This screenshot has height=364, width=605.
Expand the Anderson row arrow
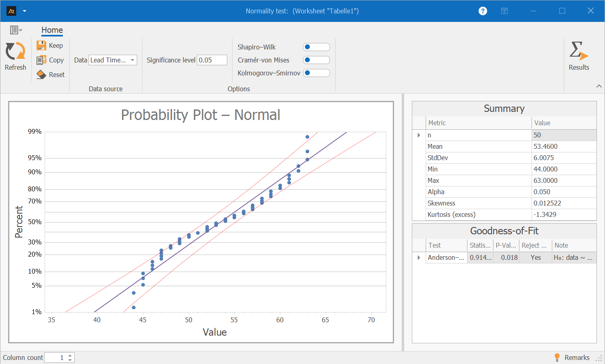[x=419, y=257]
